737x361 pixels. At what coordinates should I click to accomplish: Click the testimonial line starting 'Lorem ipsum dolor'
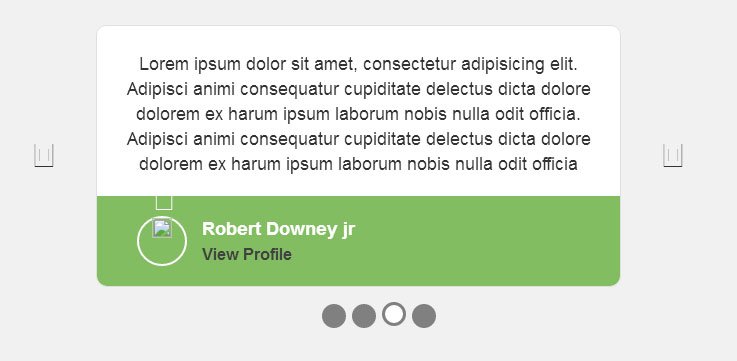358,64
